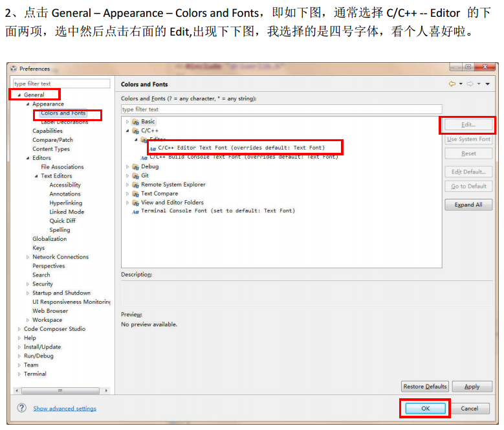Click the Git folder icon
Image resolution: width=504 pixels, height=430 pixels.
coord(135,176)
